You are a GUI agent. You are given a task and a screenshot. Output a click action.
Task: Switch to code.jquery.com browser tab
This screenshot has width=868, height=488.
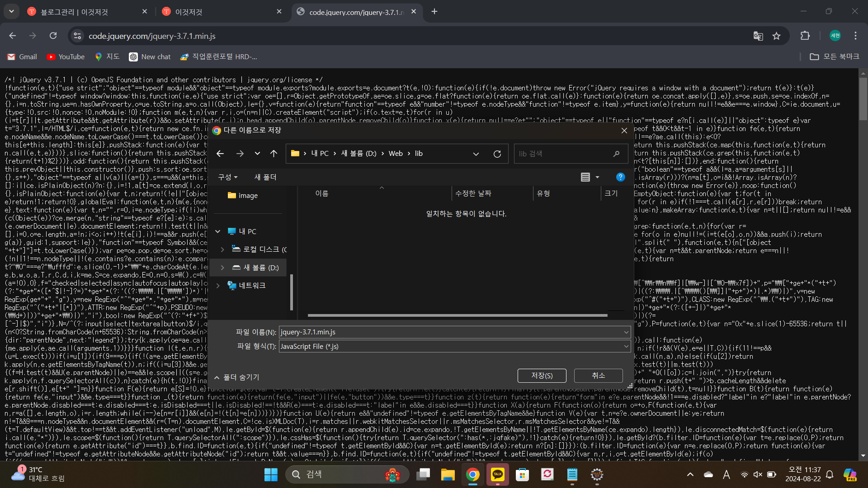357,12
